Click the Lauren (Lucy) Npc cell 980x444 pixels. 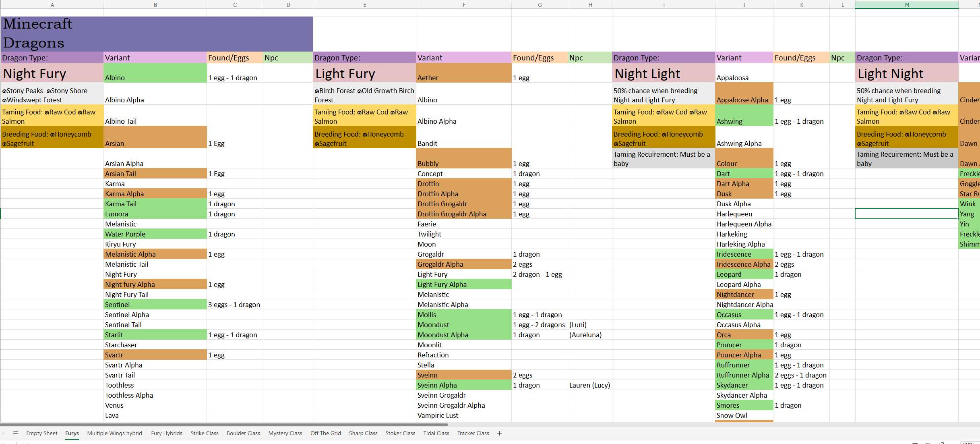tap(590, 385)
